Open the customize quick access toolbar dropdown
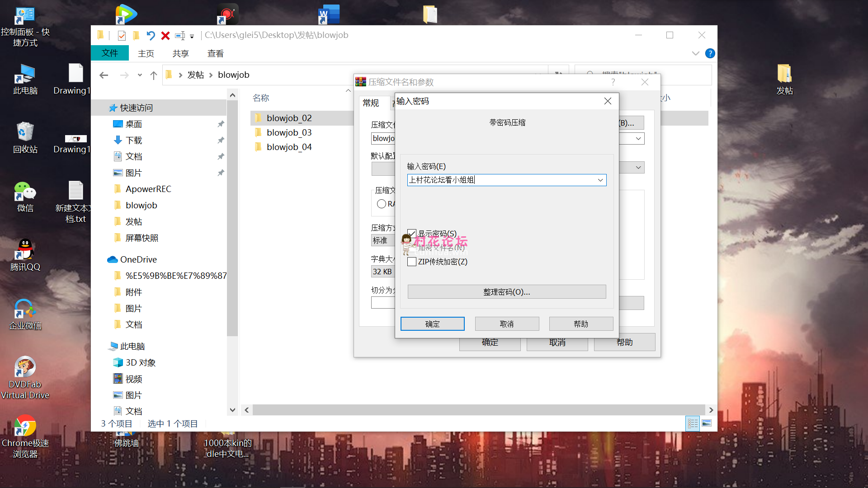The width and height of the screenshot is (868, 488). click(192, 36)
